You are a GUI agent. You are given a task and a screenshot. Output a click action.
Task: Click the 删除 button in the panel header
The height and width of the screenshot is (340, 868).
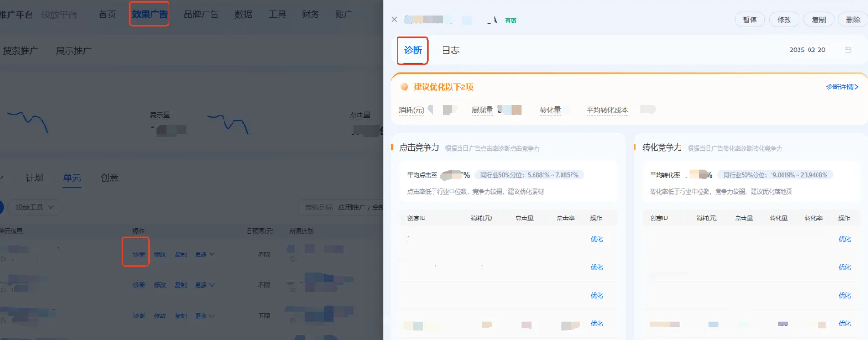point(853,19)
